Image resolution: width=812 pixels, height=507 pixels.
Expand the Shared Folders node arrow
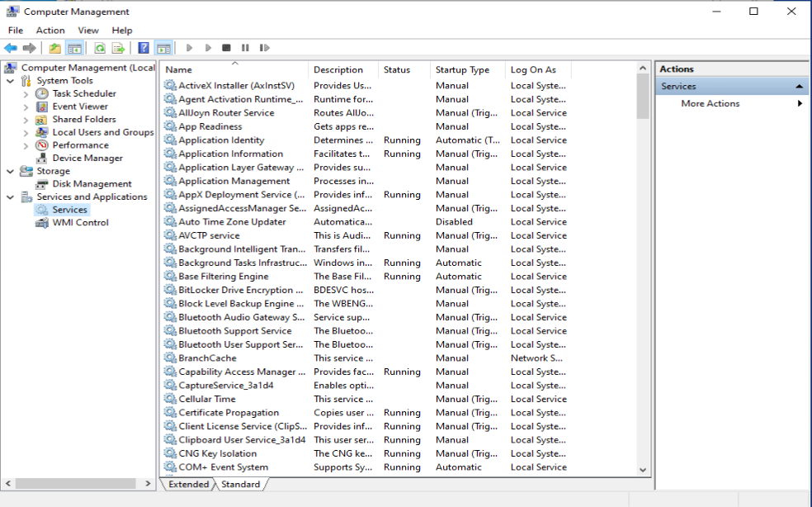(x=26, y=120)
